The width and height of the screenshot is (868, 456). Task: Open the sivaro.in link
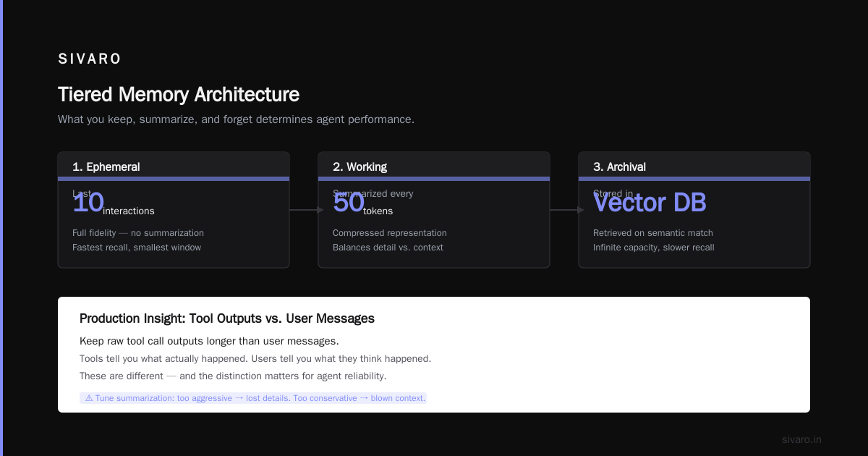[801, 439]
